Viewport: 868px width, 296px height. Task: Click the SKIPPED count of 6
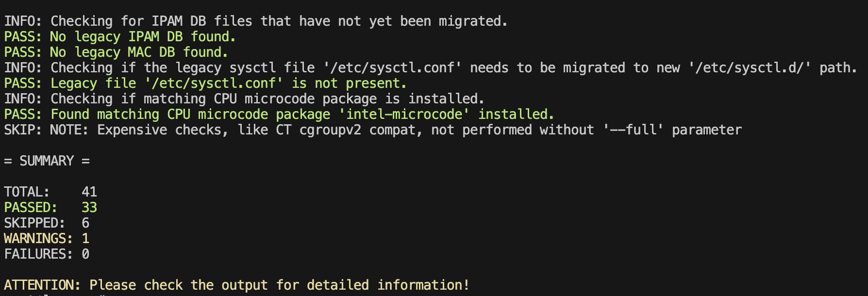point(85,223)
